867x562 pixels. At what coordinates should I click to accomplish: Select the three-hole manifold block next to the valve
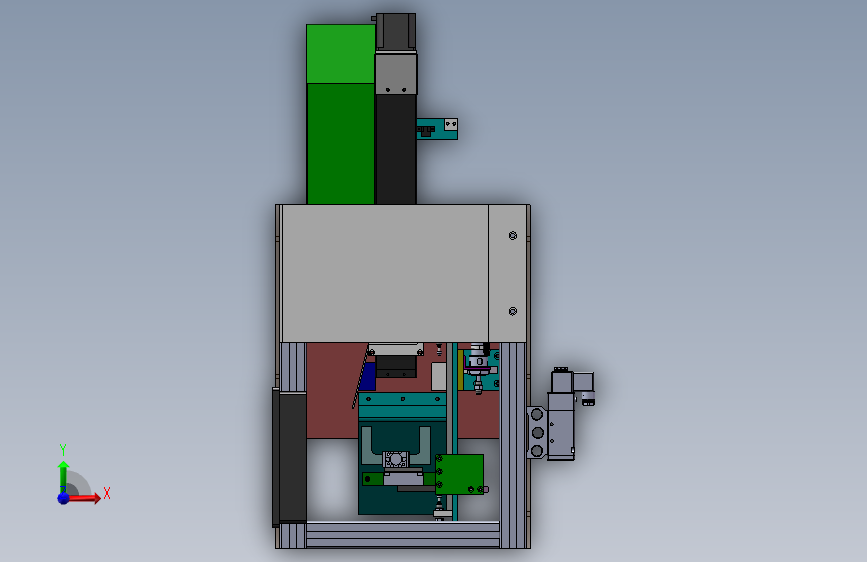click(536, 433)
